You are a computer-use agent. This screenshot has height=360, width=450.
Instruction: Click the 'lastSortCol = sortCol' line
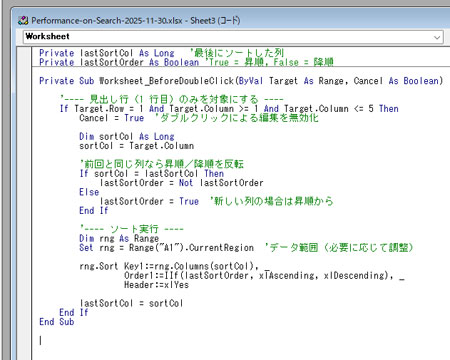click(x=131, y=303)
